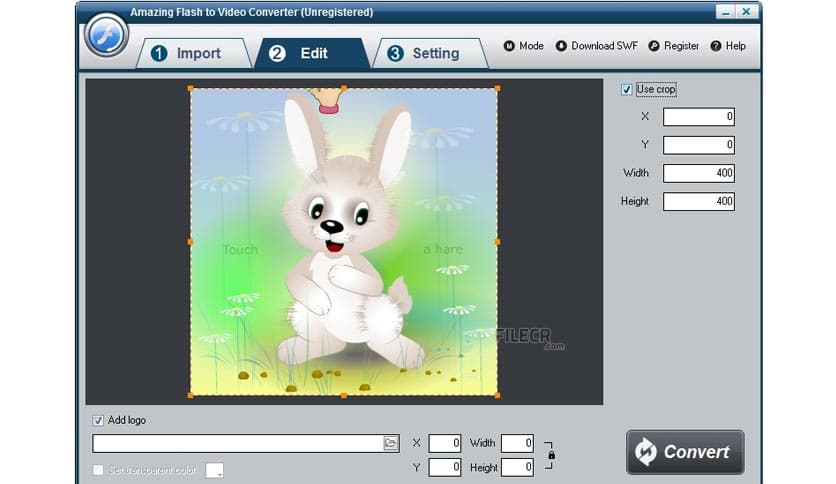836x484 pixels.
Task: Toggle the aspect ratio lock icon
Action: point(551,455)
